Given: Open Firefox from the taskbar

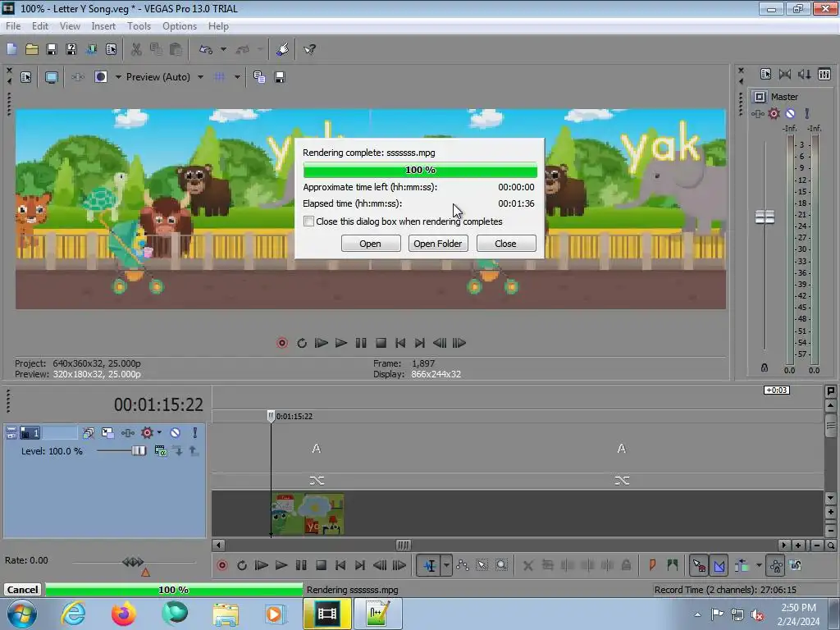Looking at the screenshot, I should [123, 614].
